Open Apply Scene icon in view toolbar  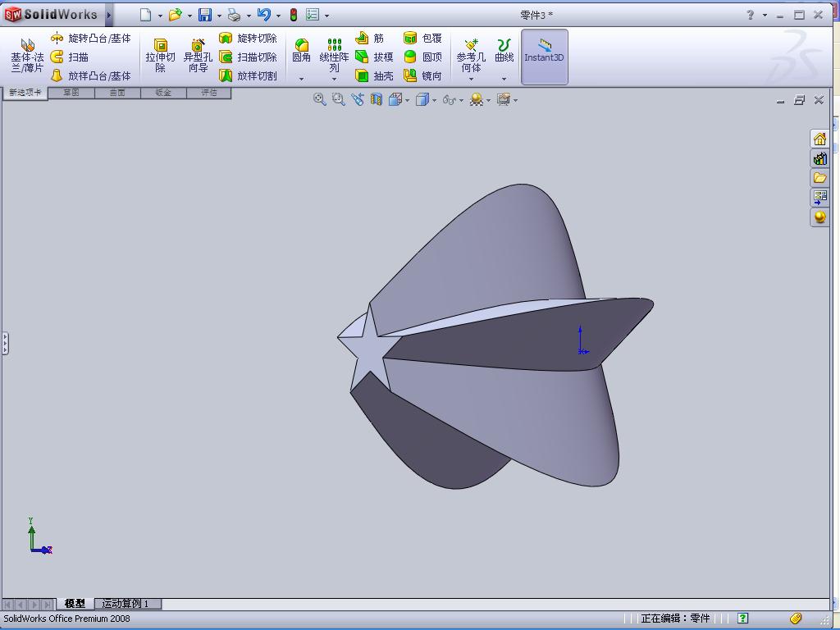477,99
